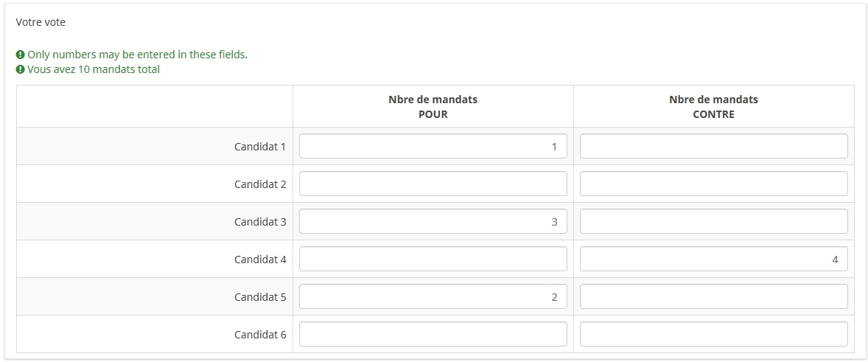Screen dimensions: 868x362
Task: Click the exclamation icon beside 'Only numbers' tip
Action: pos(21,55)
